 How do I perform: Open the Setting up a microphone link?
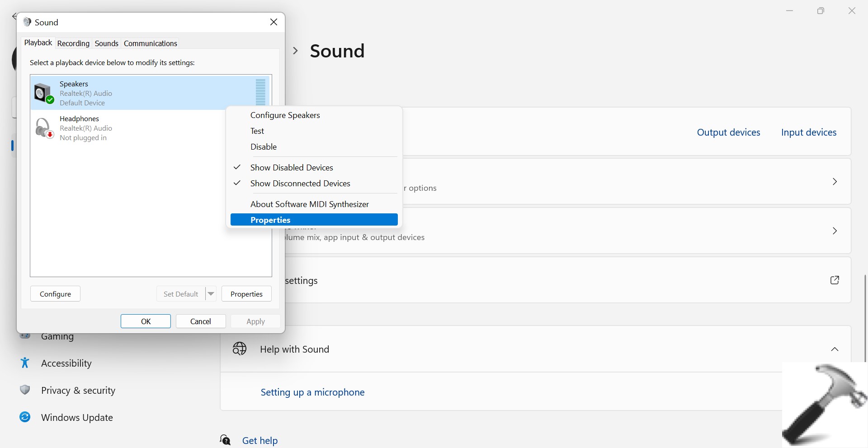pos(312,392)
